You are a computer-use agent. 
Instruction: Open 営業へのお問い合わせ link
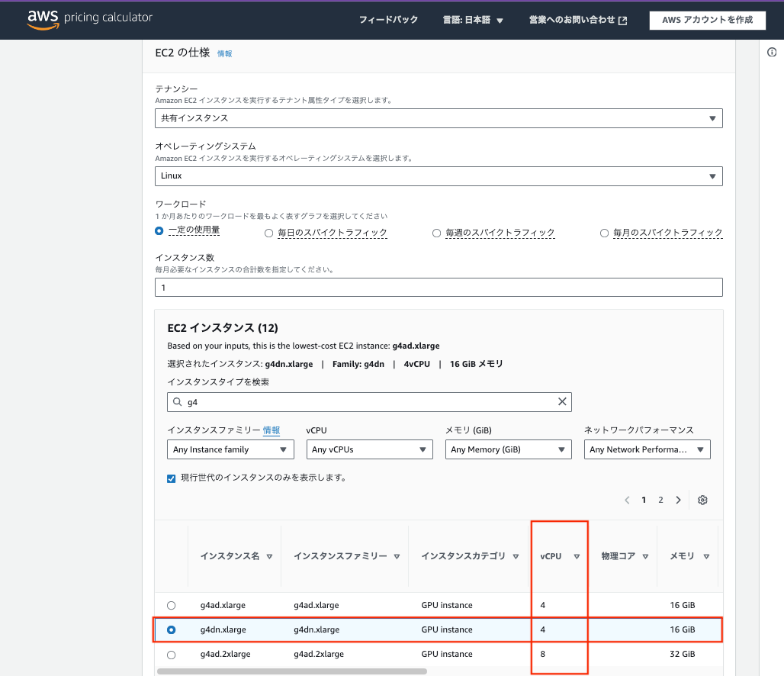(578, 20)
